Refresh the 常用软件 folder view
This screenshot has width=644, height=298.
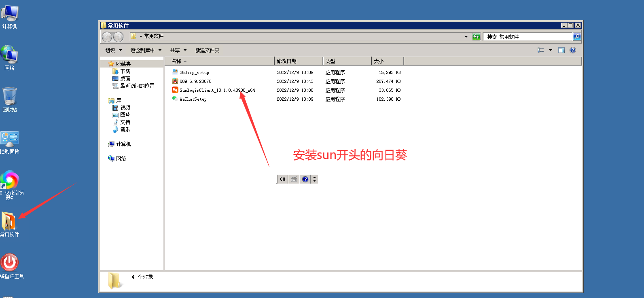[x=476, y=37]
